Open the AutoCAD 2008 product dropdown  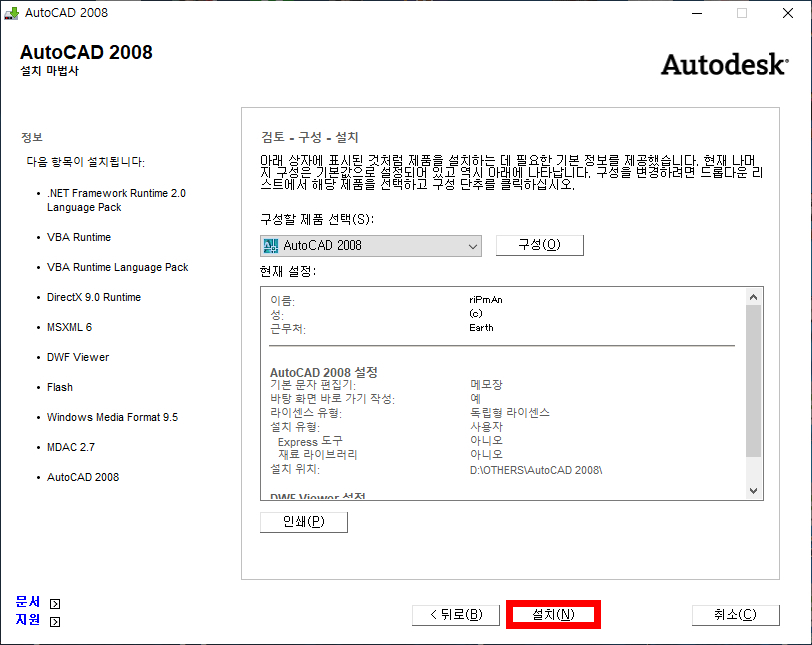click(x=371, y=246)
